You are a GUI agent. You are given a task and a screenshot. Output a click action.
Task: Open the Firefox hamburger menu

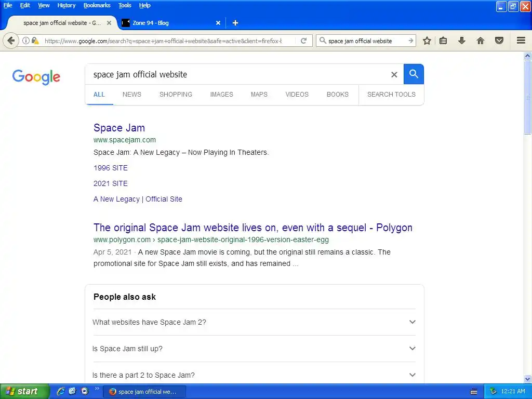[521, 41]
